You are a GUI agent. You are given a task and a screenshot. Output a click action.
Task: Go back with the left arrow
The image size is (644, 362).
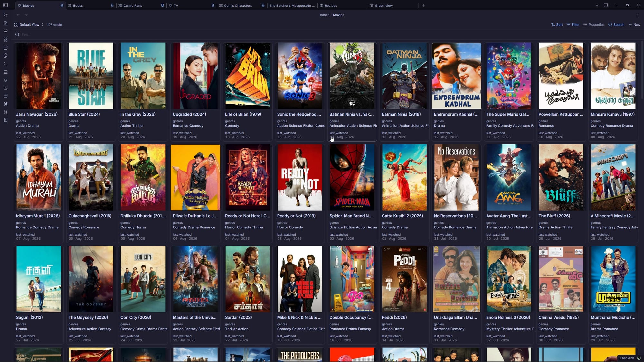18,15
